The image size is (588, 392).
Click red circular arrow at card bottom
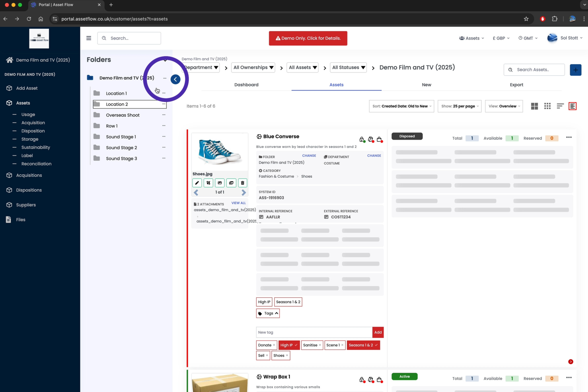coord(570,362)
